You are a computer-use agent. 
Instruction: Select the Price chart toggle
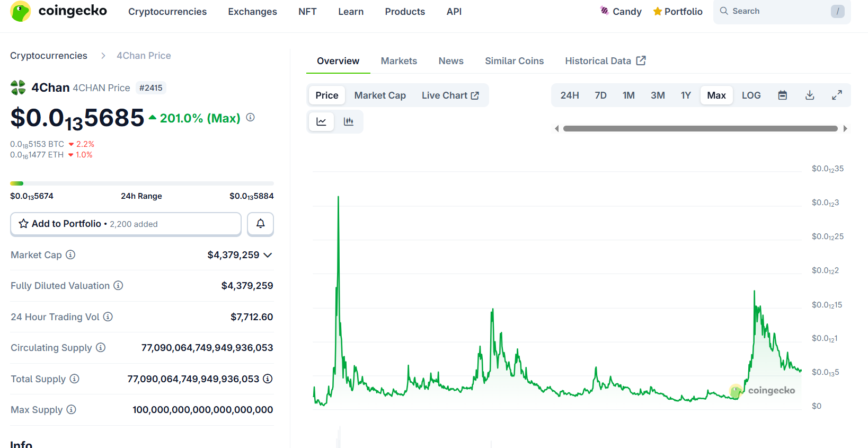327,95
